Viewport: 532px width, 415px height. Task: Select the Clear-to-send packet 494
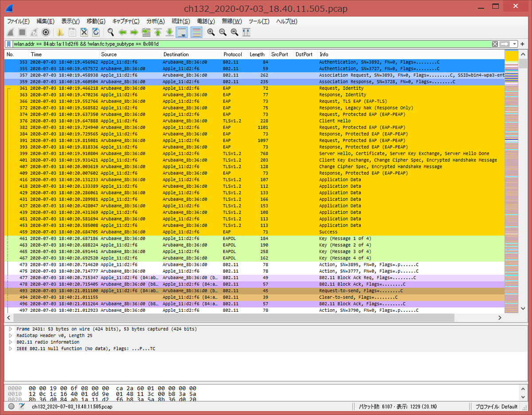coord(254,297)
